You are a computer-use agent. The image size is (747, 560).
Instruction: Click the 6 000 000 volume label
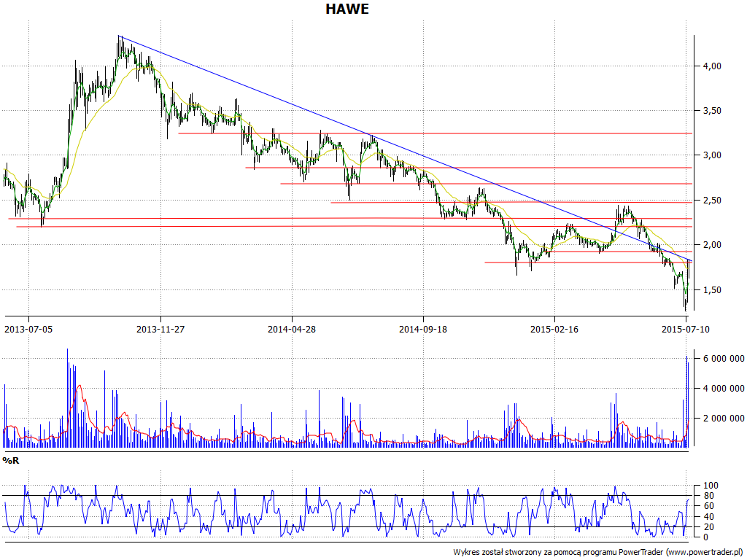tap(723, 359)
